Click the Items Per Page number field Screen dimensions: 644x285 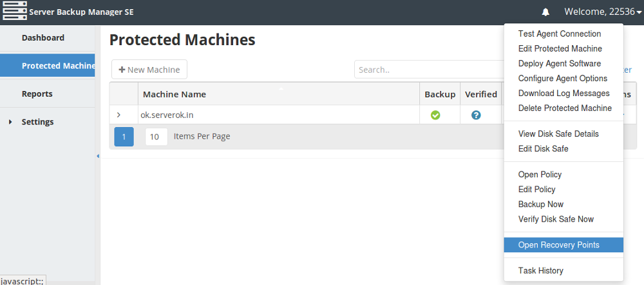pos(156,137)
